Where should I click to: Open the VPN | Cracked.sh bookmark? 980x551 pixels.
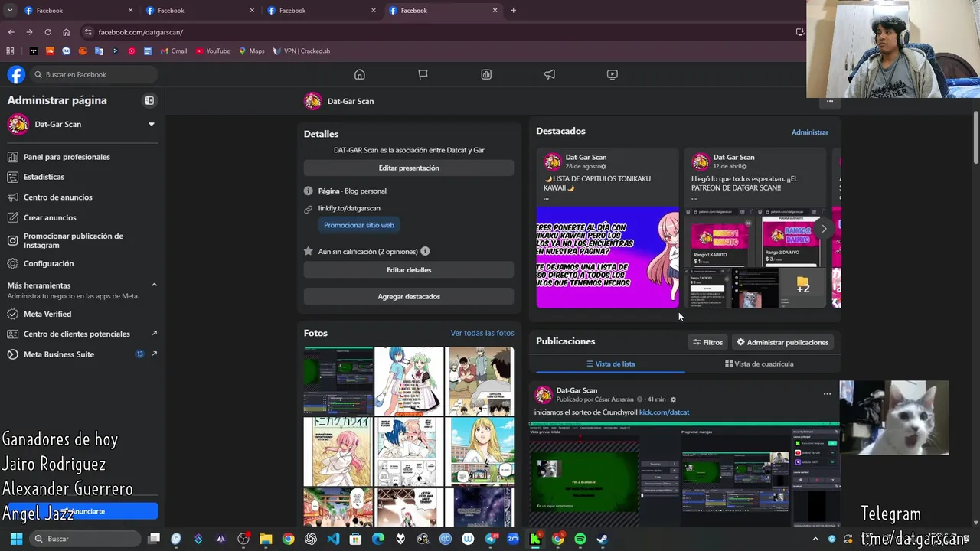301,51
